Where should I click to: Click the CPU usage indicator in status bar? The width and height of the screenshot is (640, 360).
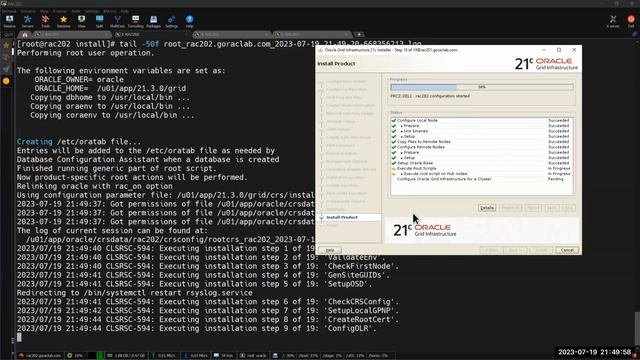[x=75, y=356]
